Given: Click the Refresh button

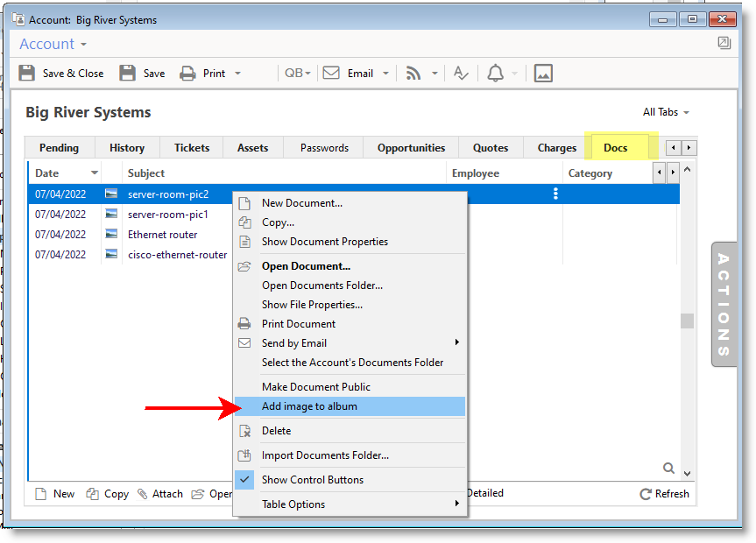Looking at the screenshot, I should point(664,494).
